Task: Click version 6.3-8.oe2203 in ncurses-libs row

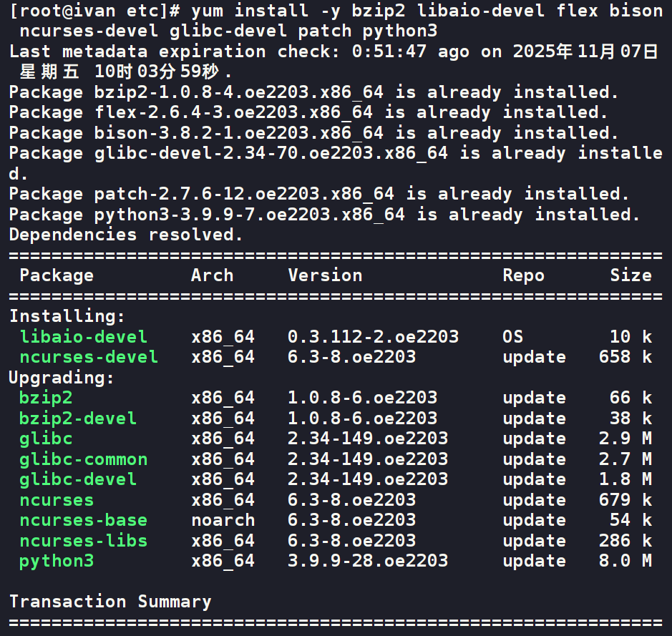Action: [x=352, y=541]
